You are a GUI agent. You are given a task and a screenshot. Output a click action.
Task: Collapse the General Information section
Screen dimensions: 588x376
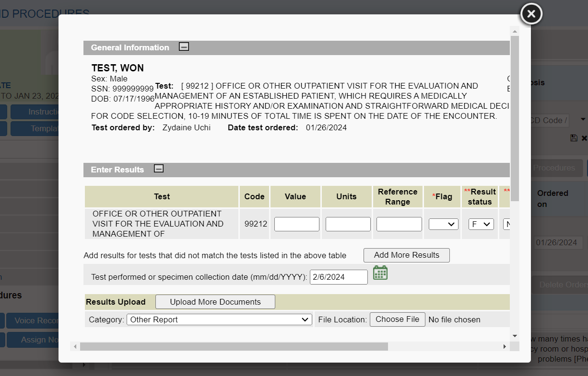tap(184, 47)
